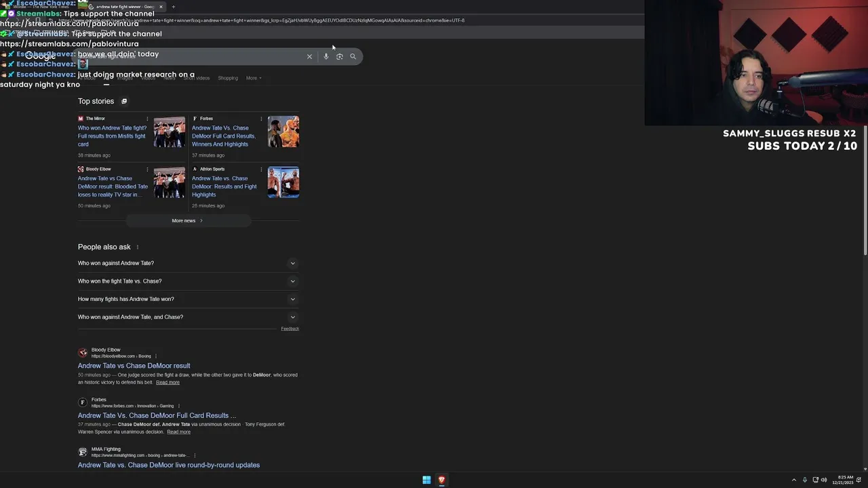Viewport: 868px width, 488px height.
Task: Open The Mirror story thumbnail
Action: 170,132
